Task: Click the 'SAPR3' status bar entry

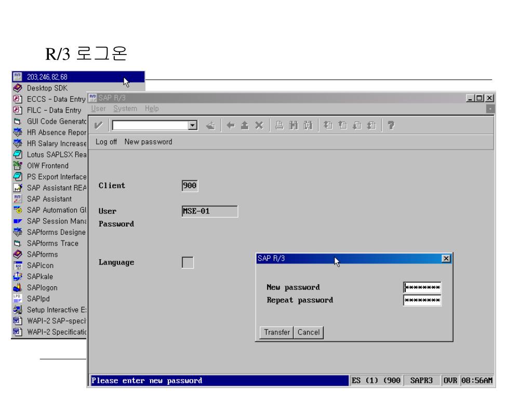Action: tap(421, 381)
